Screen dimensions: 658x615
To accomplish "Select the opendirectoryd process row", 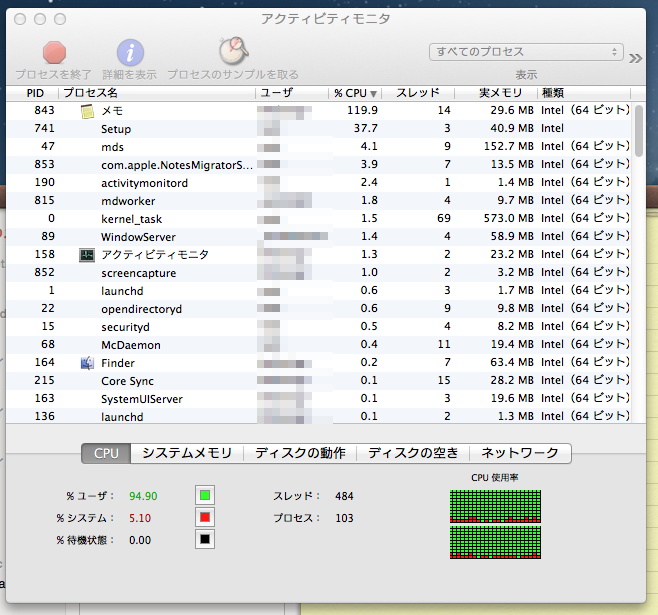I will click(x=319, y=309).
